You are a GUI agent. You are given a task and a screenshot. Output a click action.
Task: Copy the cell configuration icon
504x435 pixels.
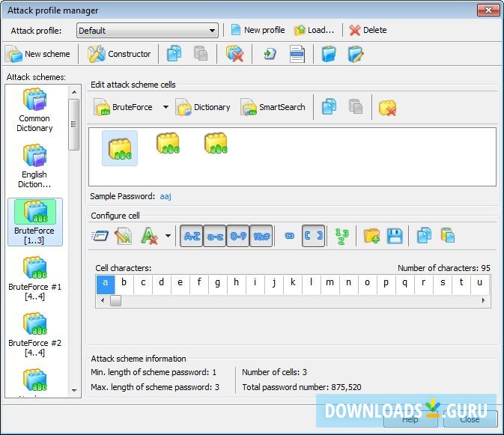pyautogui.click(x=424, y=236)
